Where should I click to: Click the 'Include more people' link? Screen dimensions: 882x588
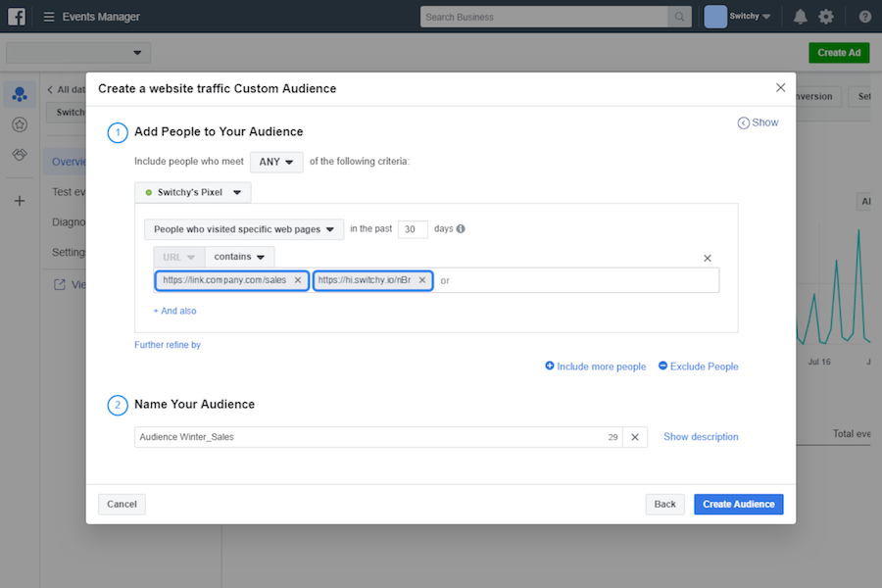595,367
